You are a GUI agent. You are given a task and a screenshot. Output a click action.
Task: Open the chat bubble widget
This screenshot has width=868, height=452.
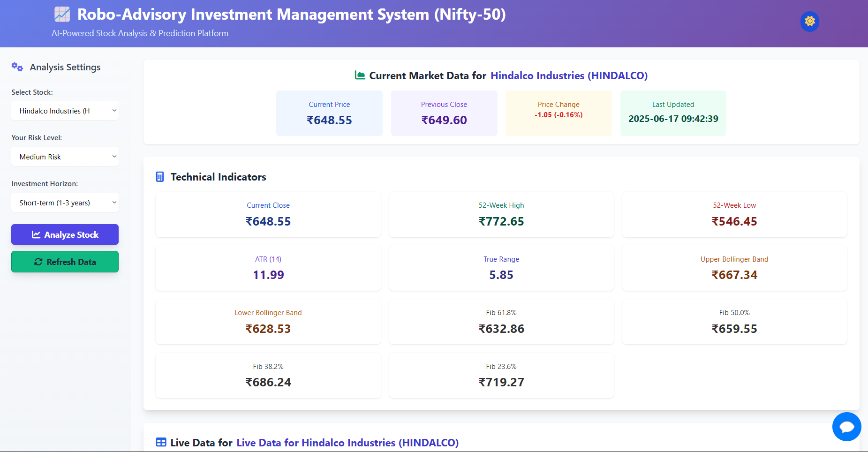(x=846, y=427)
